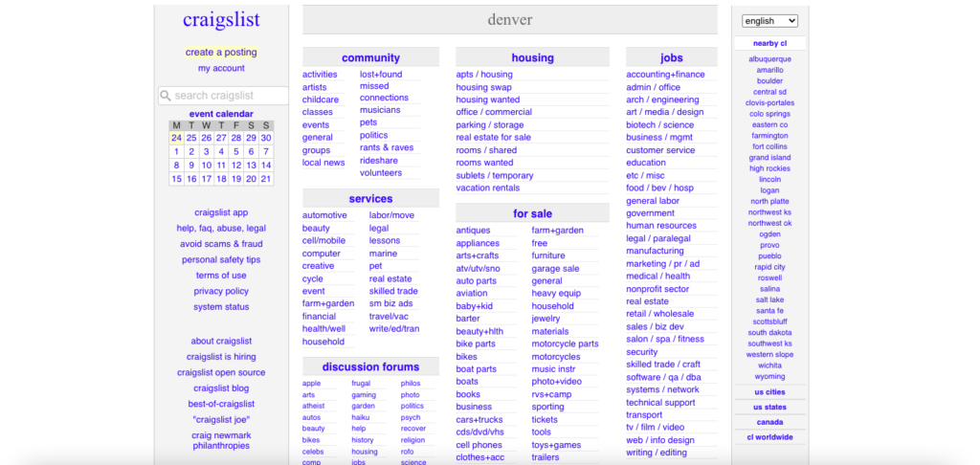980x465 pixels.
Task: Open real estate for sale listings
Action: (493, 138)
